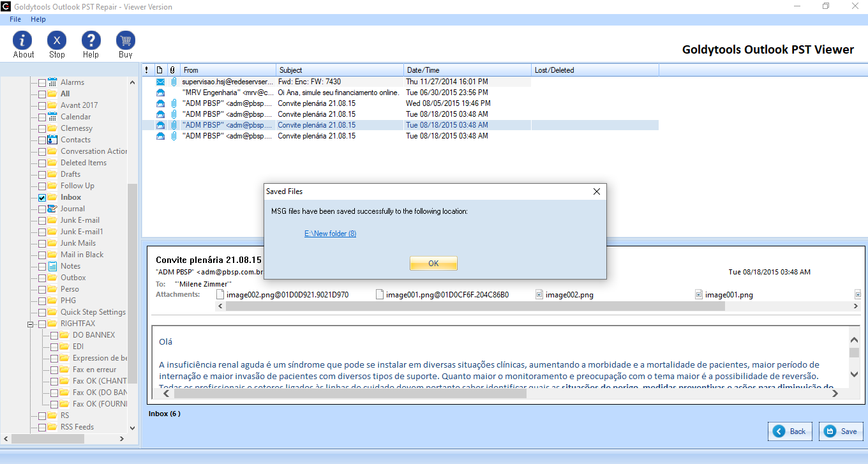Check the Drafts folder checkbox
The height and width of the screenshot is (464, 868).
point(42,175)
